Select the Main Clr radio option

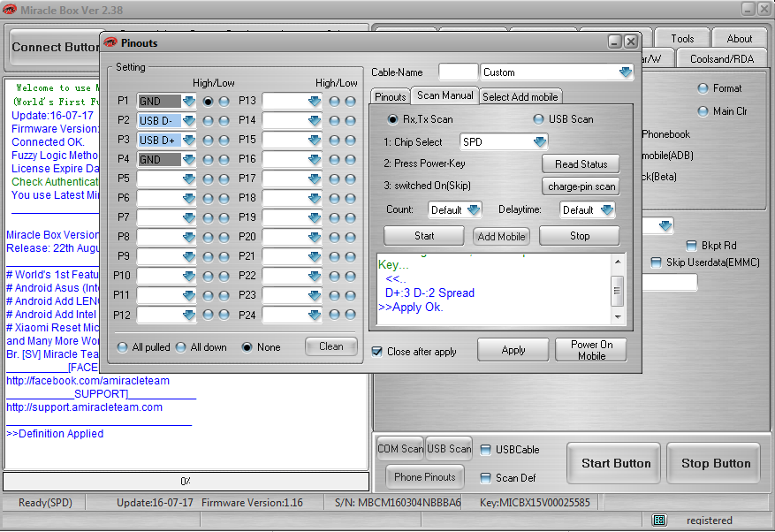tap(723, 111)
